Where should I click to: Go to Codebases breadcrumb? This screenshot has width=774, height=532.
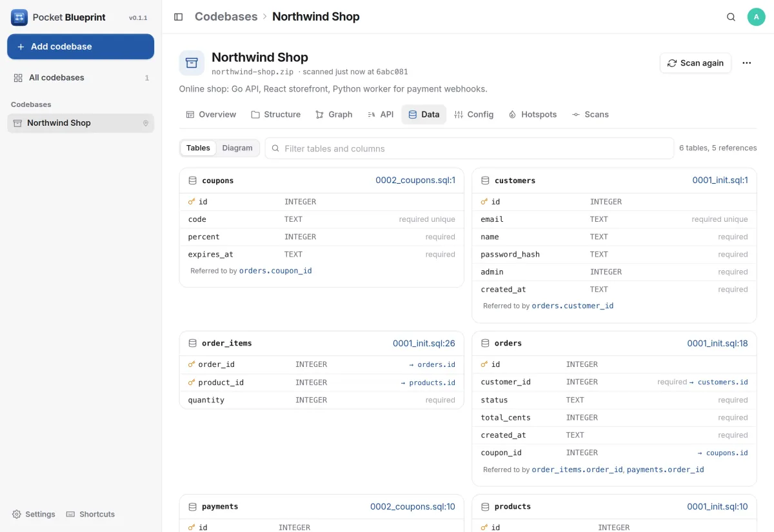(x=226, y=17)
